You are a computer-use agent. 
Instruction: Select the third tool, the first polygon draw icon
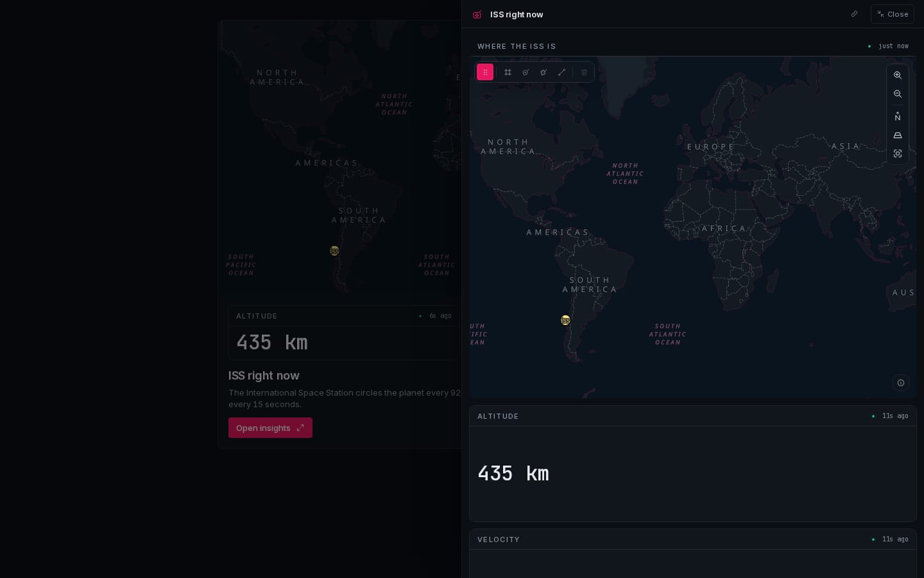[526, 72]
